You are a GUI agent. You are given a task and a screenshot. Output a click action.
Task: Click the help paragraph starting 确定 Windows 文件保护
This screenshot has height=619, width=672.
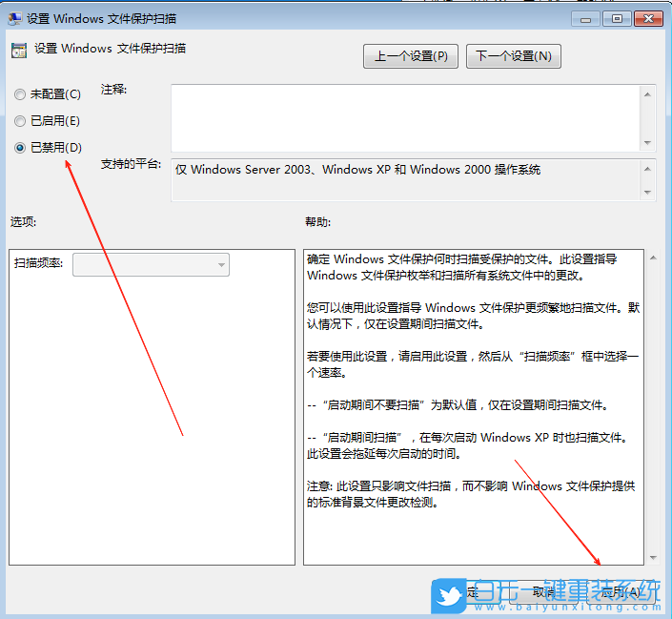pyautogui.click(x=462, y=267)
